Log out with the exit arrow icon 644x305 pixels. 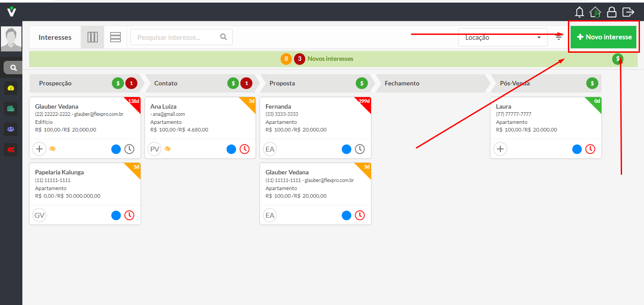point(628,12)
